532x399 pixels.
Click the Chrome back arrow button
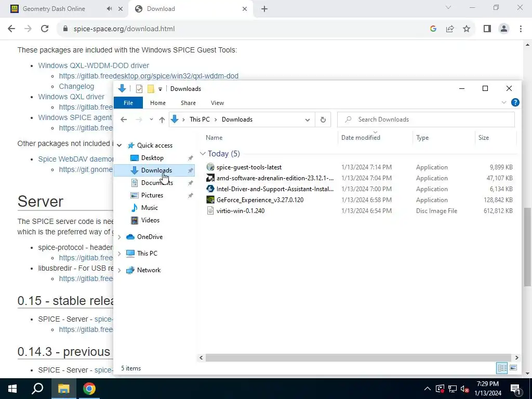pos(11,29)
